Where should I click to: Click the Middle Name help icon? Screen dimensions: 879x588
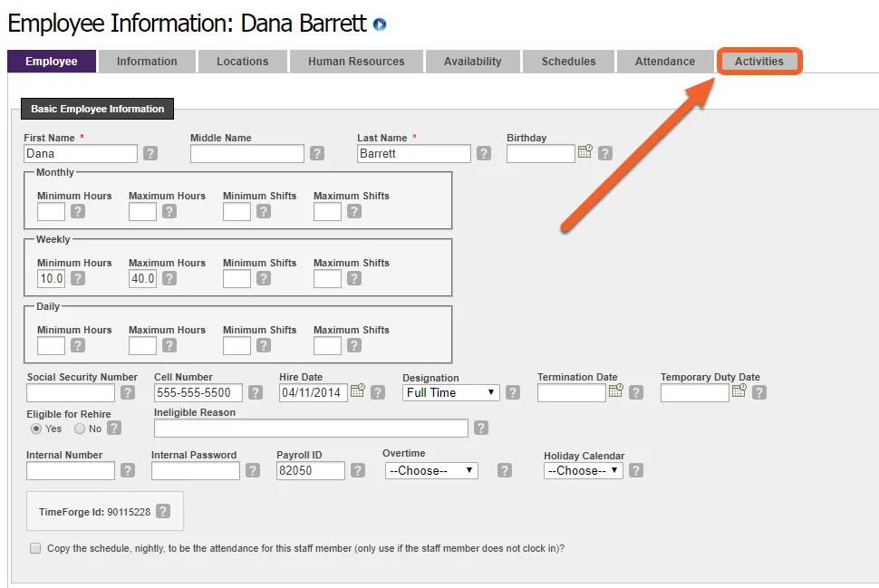[x=317, y=153]
